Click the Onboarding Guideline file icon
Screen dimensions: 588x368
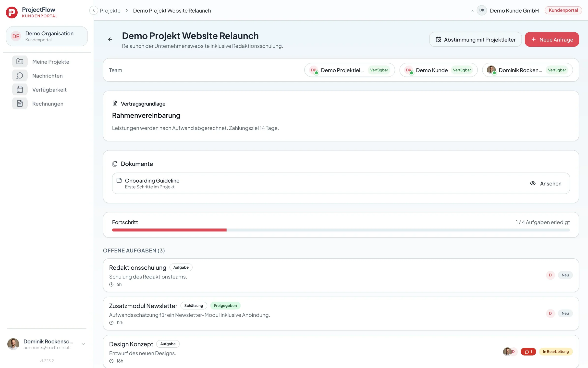[119, 180]
